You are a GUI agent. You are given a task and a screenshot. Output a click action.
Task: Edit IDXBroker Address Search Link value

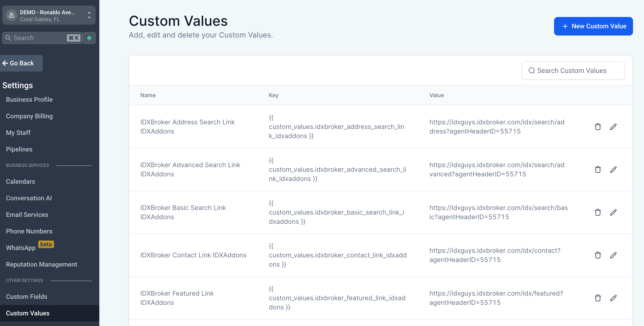pyautogui.click(x=613, y=127)
